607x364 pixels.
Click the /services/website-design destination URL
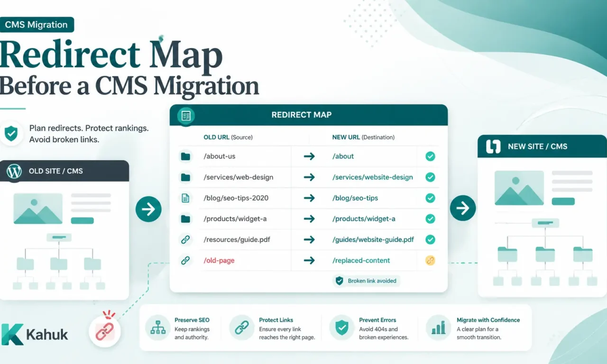[x=373, y=177]
